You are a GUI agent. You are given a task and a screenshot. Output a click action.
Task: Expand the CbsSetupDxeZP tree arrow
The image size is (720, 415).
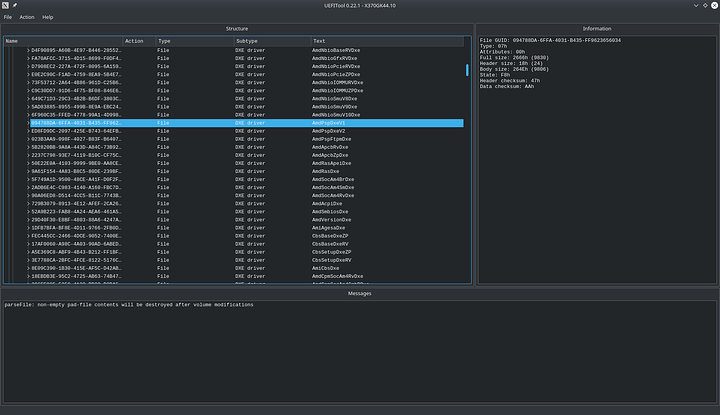click(x=28, y=252)
